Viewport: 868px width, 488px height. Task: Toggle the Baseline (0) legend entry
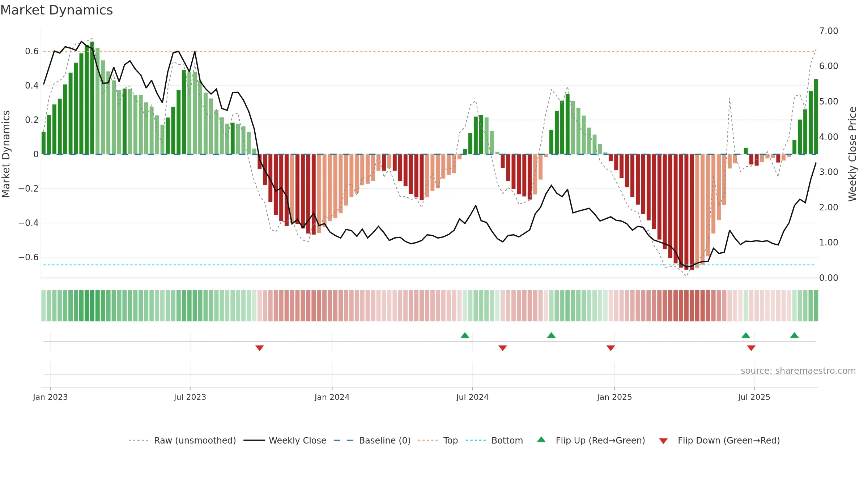372,440
